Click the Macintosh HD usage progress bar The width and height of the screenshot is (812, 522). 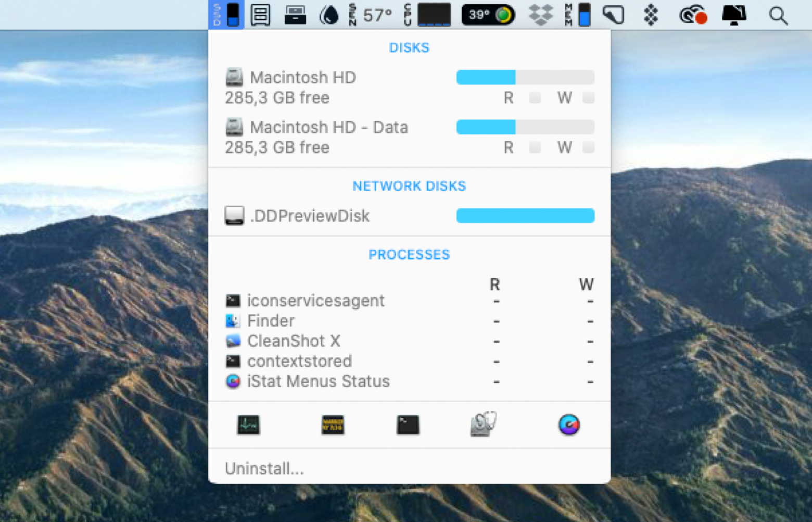pyautogui.click(x=525, y=77)
